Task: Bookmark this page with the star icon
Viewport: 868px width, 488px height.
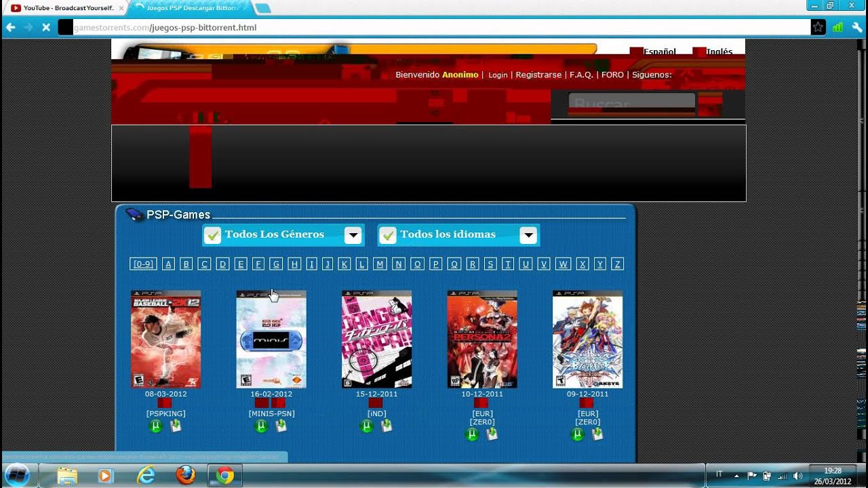Action: (818, 27)
